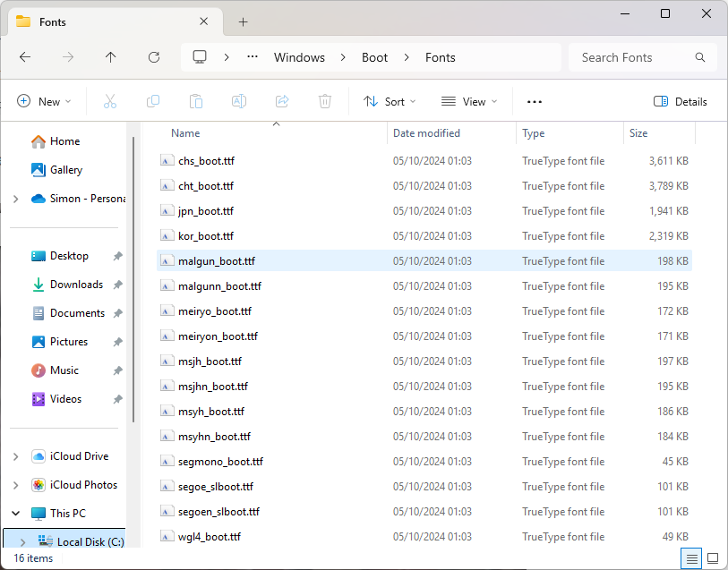Sort by the Size column header
The image size is (728, 570).
coord(660,133)
